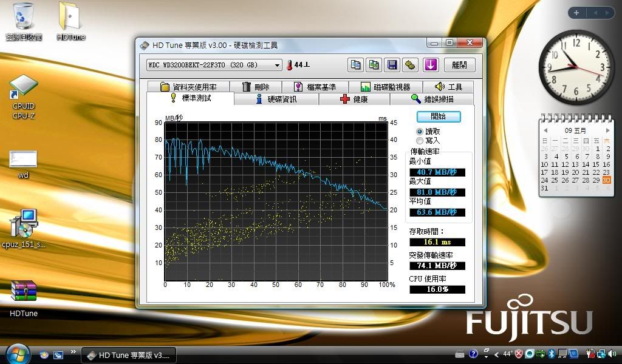
Task: Click the minimum value 40.7 MB/秒
Action: click(437, 172)
